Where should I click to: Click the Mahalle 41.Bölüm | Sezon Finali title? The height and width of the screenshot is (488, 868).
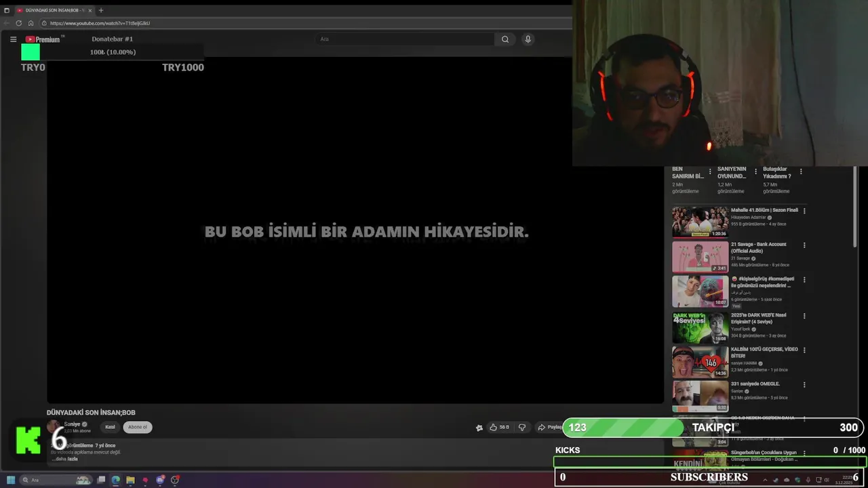point(764,210)
